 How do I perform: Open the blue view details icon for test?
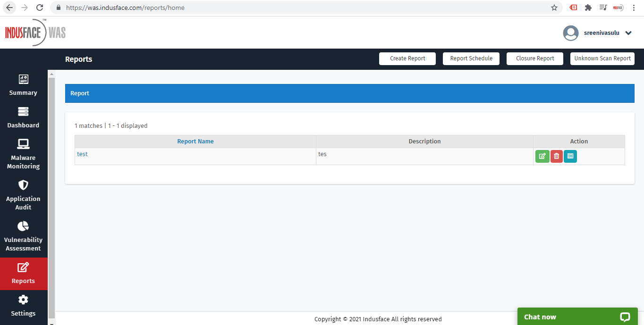pyautogui.click(x=570, y=156)
